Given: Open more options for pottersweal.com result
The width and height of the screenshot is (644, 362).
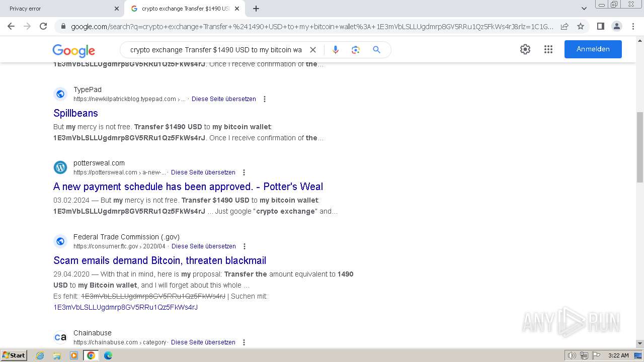Looking at the screenshot, I should point(244,172).
